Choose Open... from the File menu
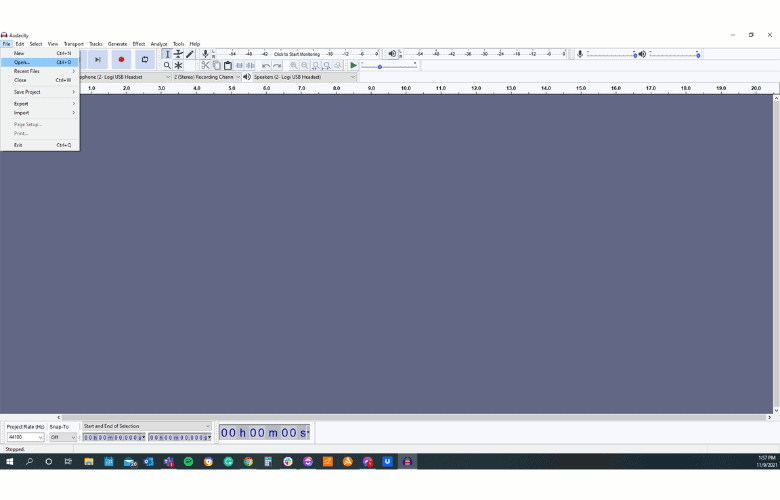This screenshot has height=500, width=780. click(22, 62)
